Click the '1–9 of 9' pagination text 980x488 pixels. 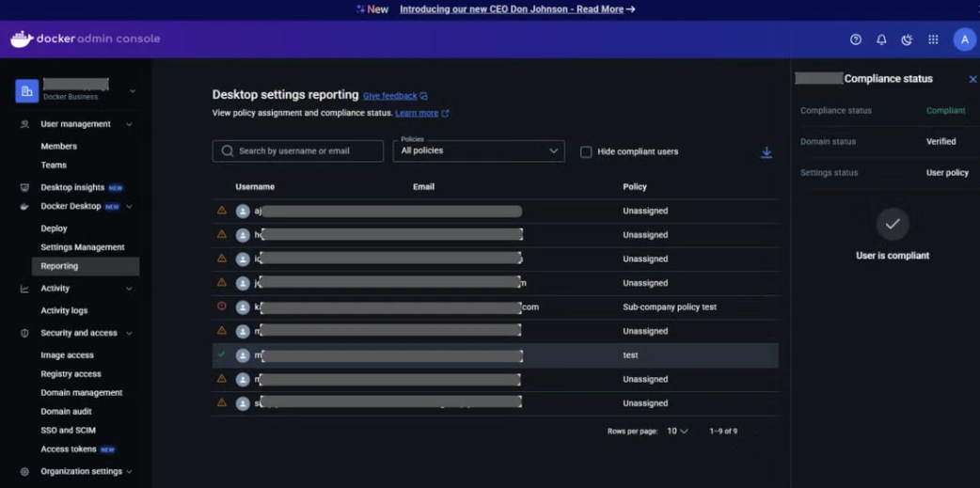723,432
